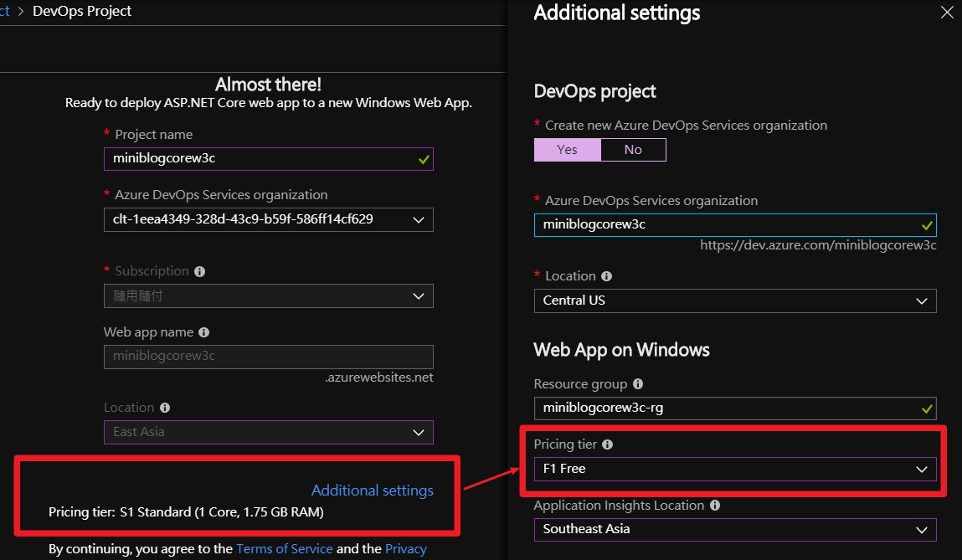Viewport: 962px width, 560px height.
Task: Click the green checkmark in Project name field
Action: 424,160
